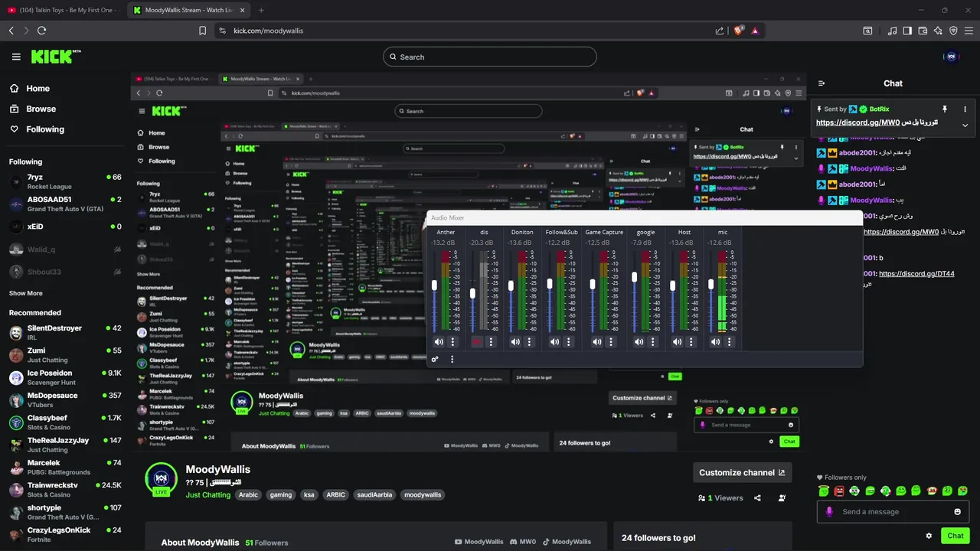Open options for dis audio source
This screenshot has height=551, width=980.
[491, 342]
